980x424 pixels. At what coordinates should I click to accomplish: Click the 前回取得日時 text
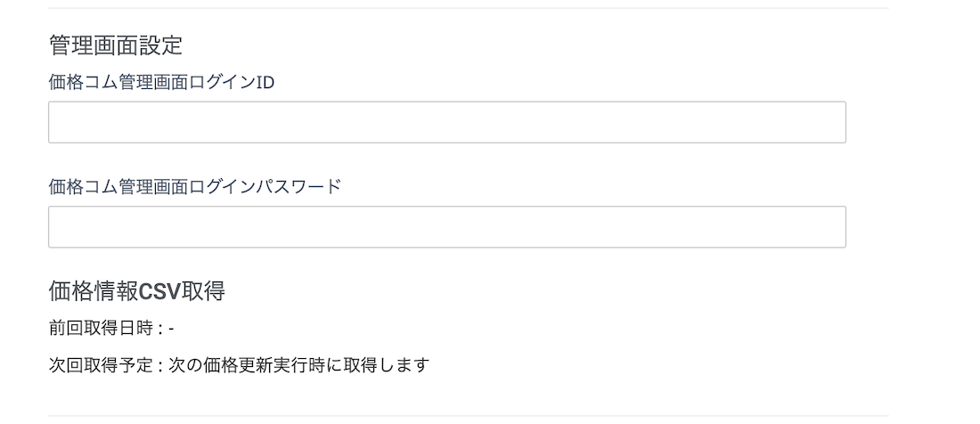pos(100,329)
